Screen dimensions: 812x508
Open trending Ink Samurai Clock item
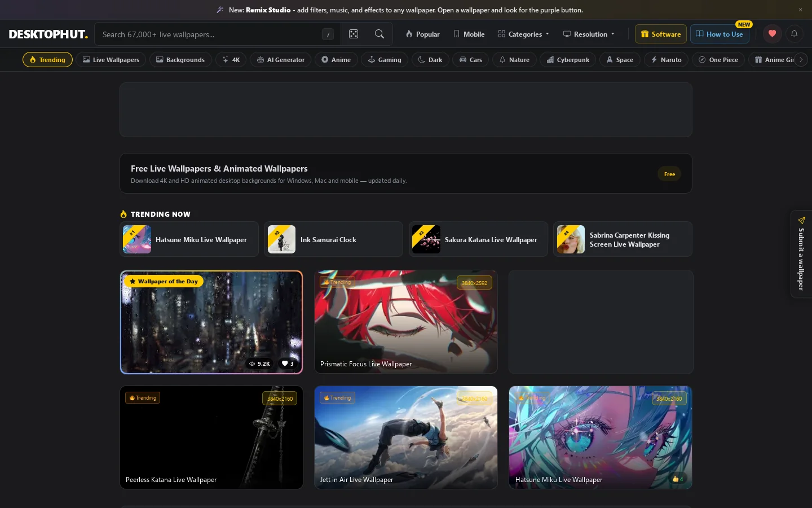(333, 239)
